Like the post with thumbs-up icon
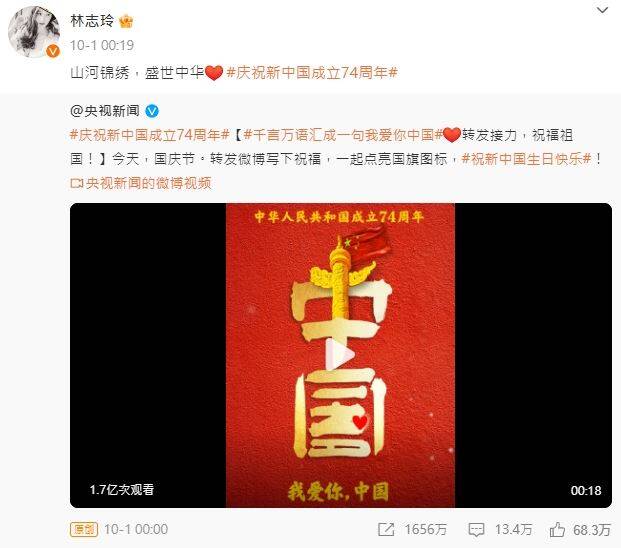The height and width of the screenshot is (548, 621). (557, 529)
